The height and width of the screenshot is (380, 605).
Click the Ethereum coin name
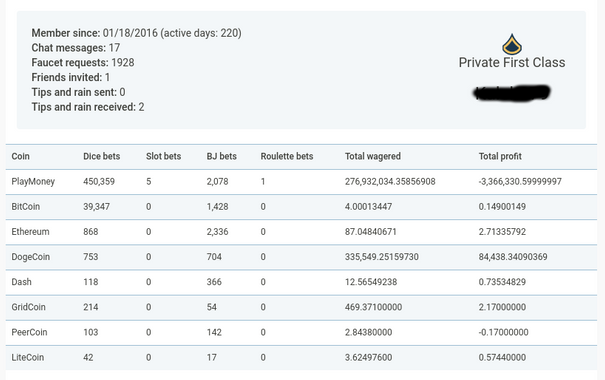30,232
